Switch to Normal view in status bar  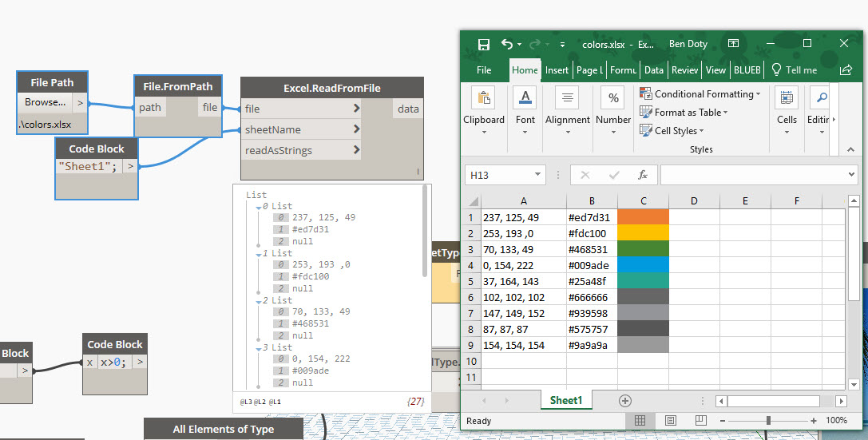640,420
